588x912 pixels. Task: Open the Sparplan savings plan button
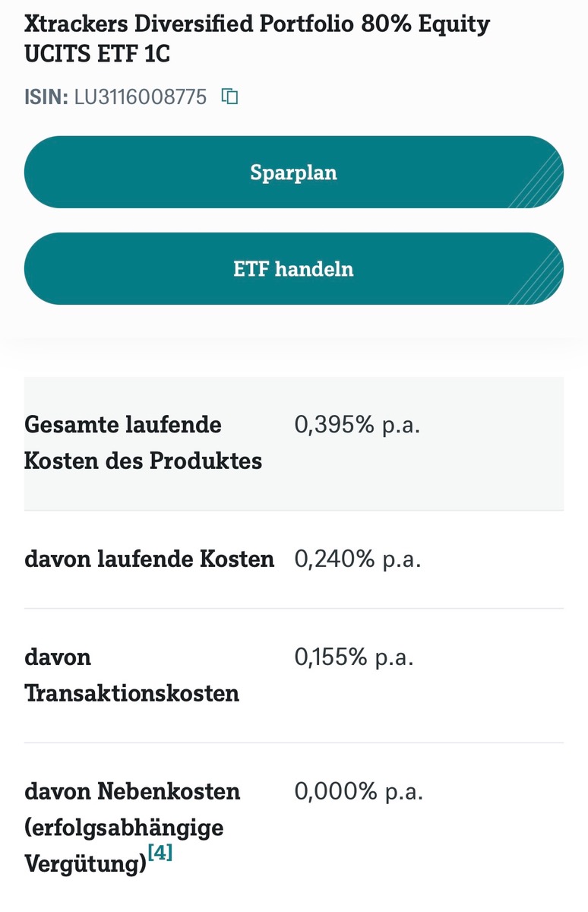pyautogui.click(x=294, y=173)
